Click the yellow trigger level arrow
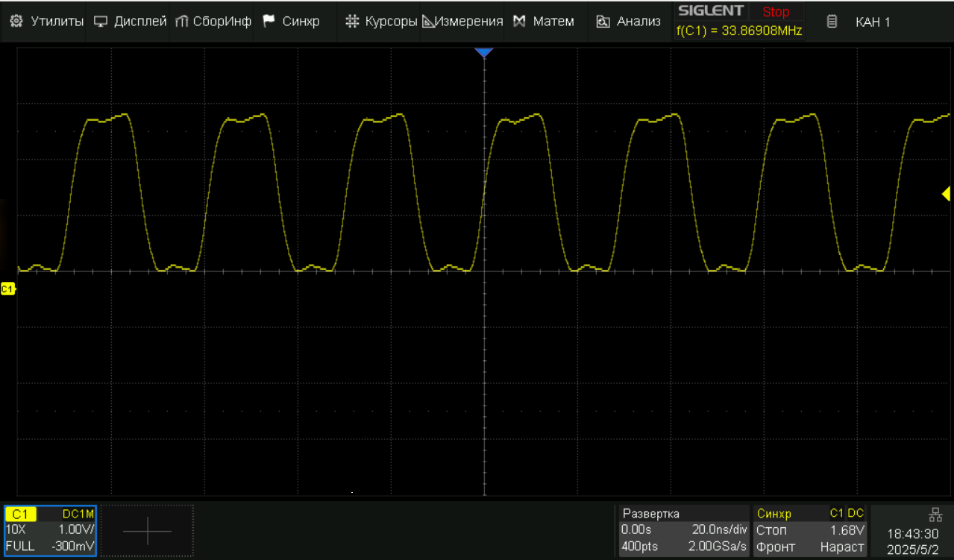 tap(946, 195)
